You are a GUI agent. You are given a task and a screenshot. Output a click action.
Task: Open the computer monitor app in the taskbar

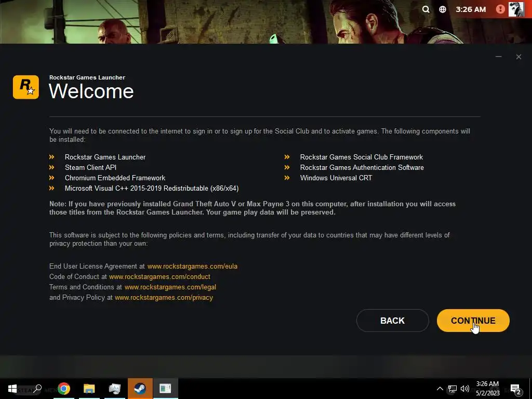point(115,389)
